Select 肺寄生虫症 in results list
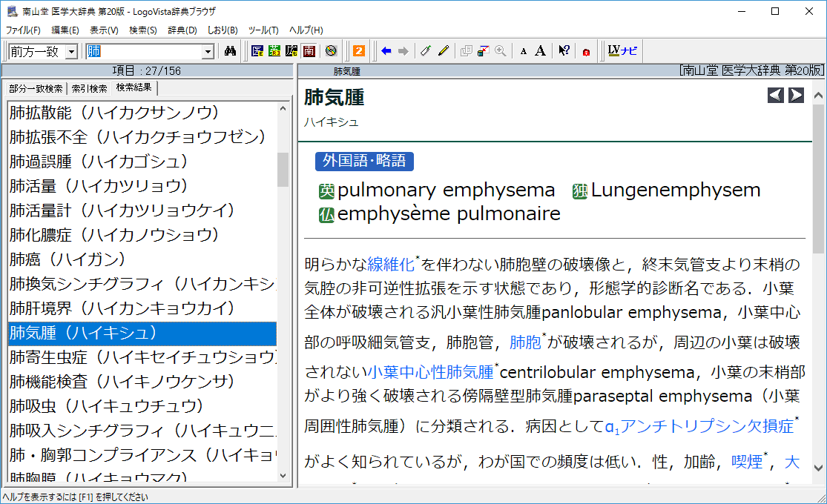The width and height of the screenshot is (827, 504). [x=142, y=357]
